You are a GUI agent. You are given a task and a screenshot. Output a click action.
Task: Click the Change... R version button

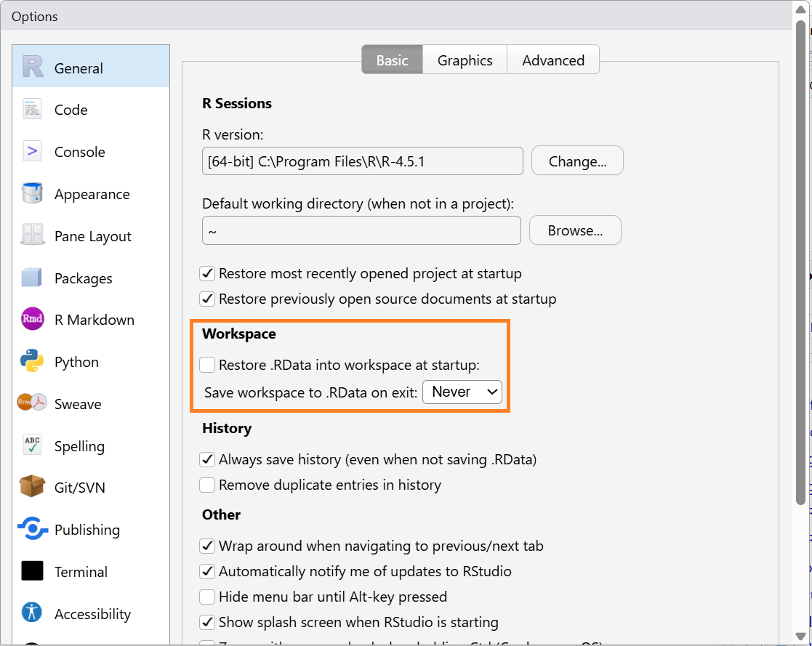[577, 161]
